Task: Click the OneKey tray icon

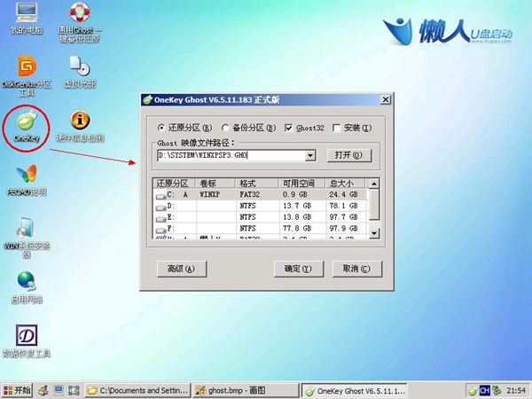Action: (x=473, y=391)
